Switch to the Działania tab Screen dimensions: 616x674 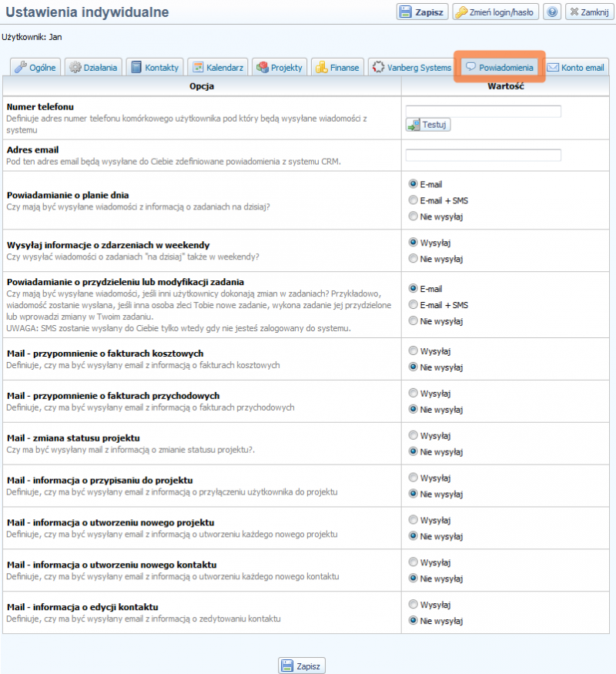pos(93,68)
